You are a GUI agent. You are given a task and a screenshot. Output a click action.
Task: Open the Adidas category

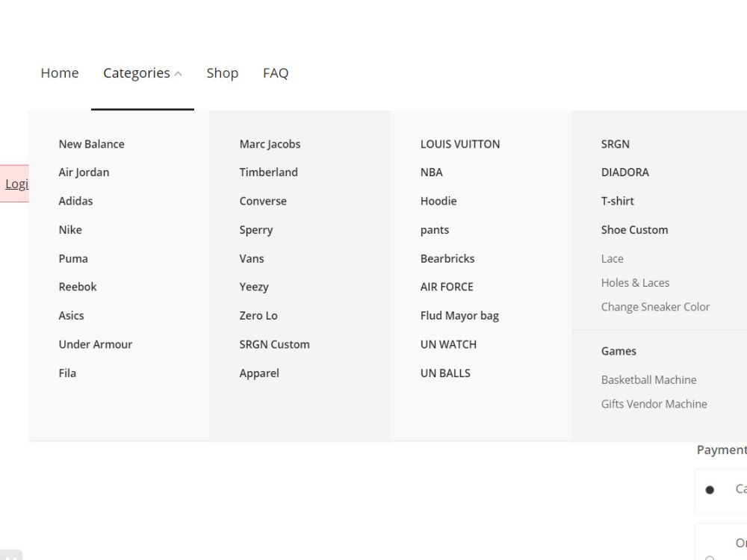pyautogui.click(x=75, y=201)
